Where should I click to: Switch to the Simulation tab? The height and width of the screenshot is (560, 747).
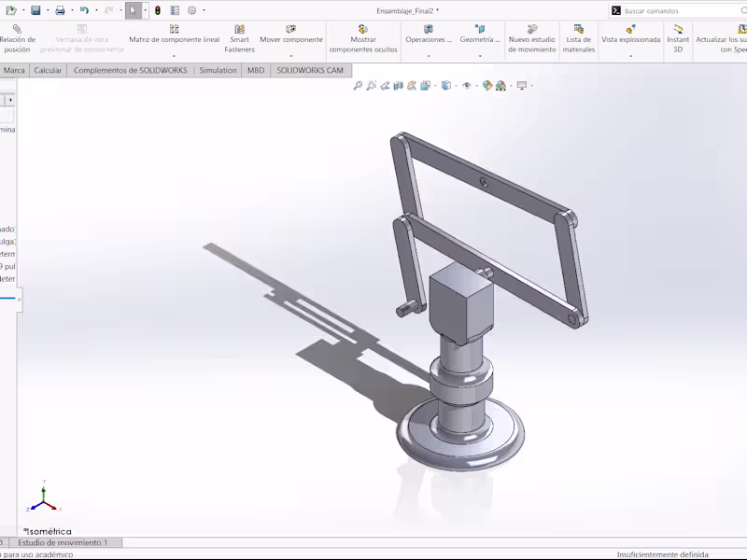point(218,70)
